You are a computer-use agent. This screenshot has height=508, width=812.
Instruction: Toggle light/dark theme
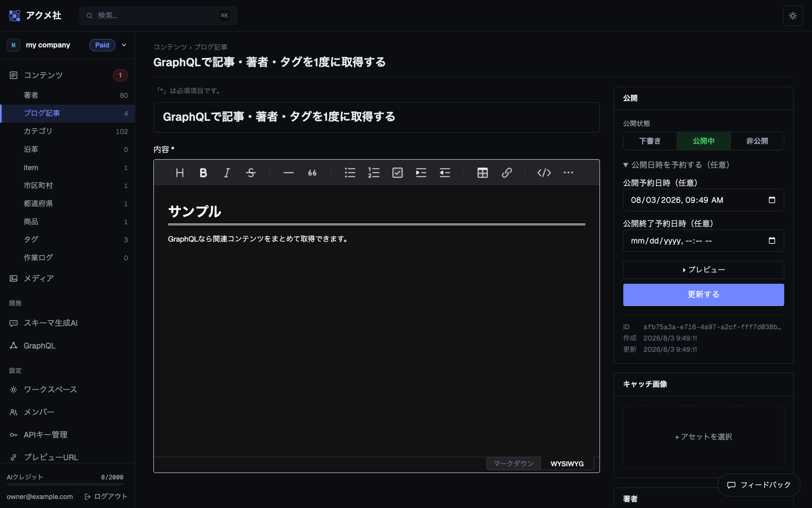(x=792, y=16)
